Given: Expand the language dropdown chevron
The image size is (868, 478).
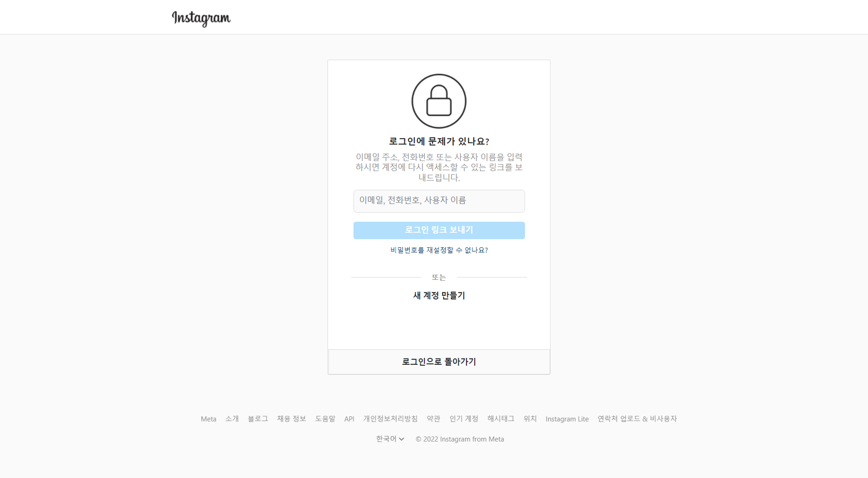Looking at the screenshot, I should [x=401, y=439].
